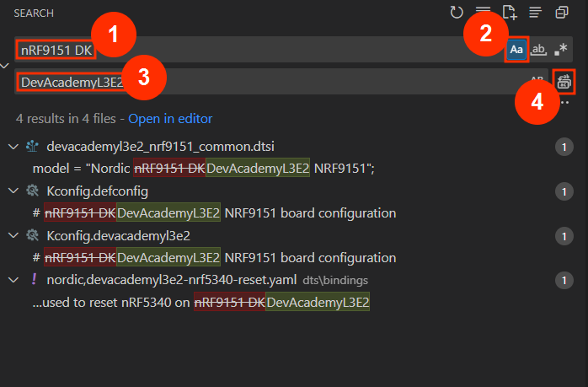Collapse Kconfig.devacademyl3e2 results
The height and width of the screenshot is (387, 588).
tap(13, 236)
